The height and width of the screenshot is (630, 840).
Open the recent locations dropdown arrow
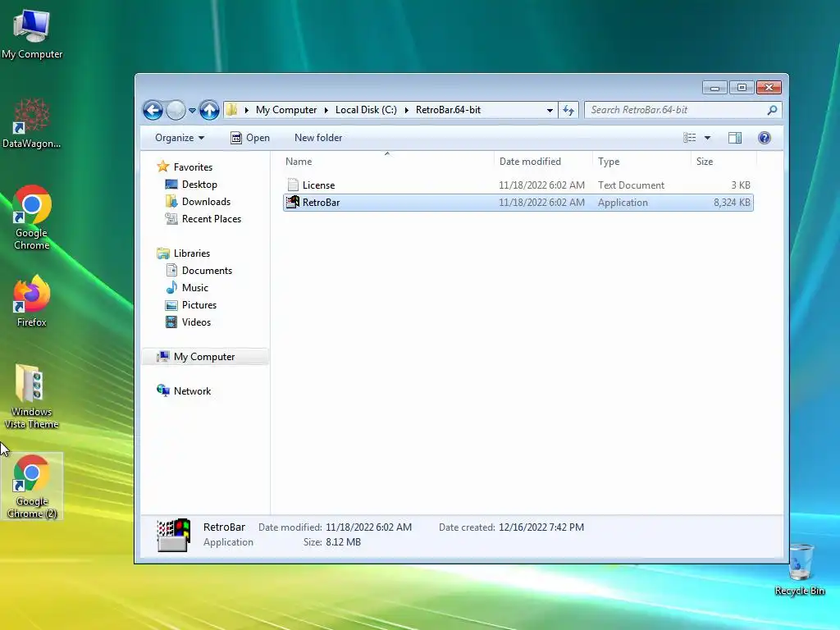pos(192,111)
